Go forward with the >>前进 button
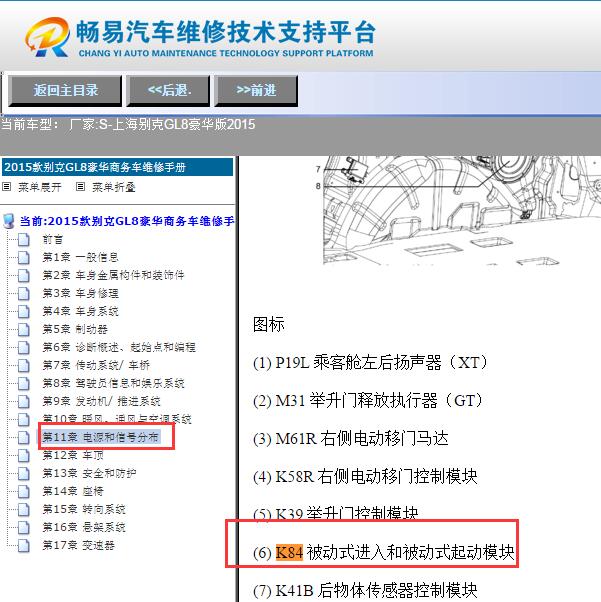 [x=256, y=91]
